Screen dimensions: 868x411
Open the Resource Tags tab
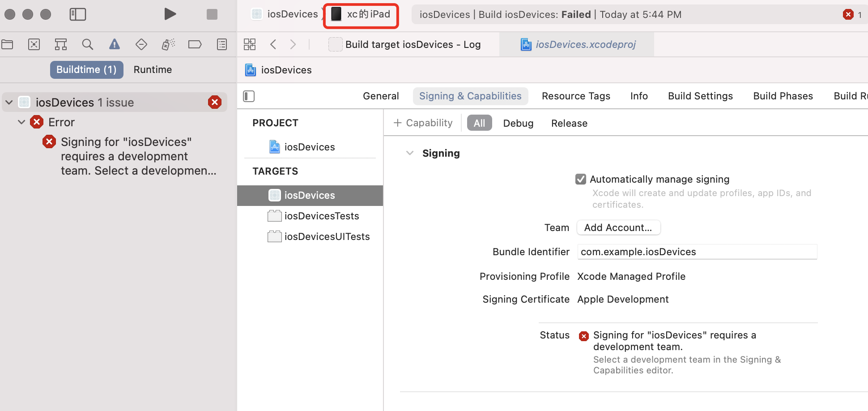pos(576,96)
